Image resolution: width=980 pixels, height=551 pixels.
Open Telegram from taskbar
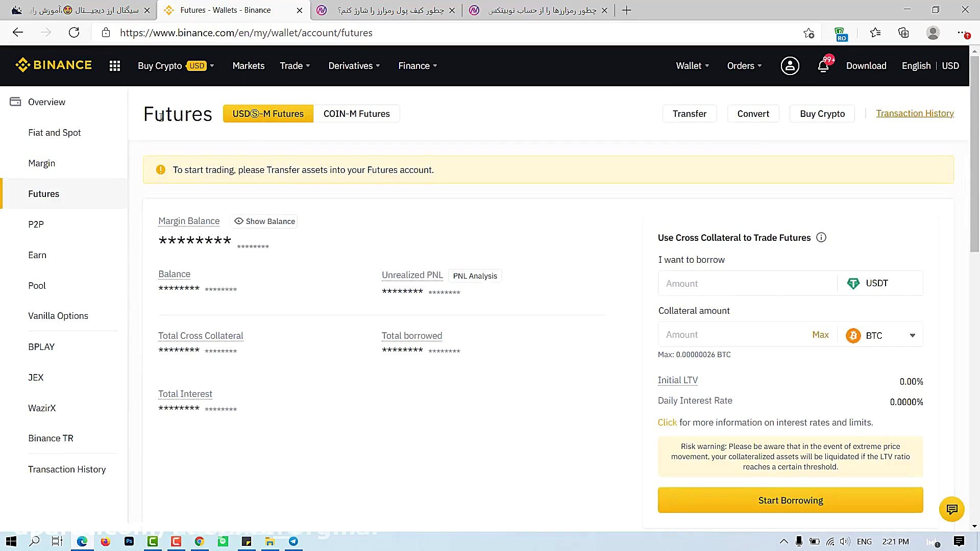[x=293, y=541]
